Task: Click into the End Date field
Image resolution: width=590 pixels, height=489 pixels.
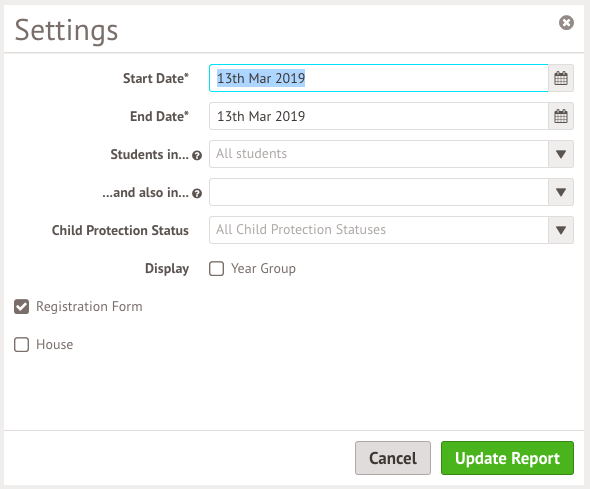Action: coord(379,116)
